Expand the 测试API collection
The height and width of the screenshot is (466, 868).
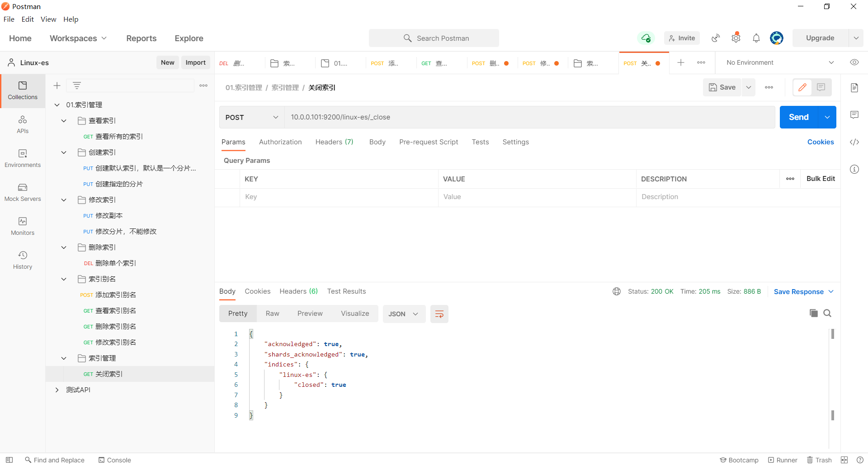(57, 390)
